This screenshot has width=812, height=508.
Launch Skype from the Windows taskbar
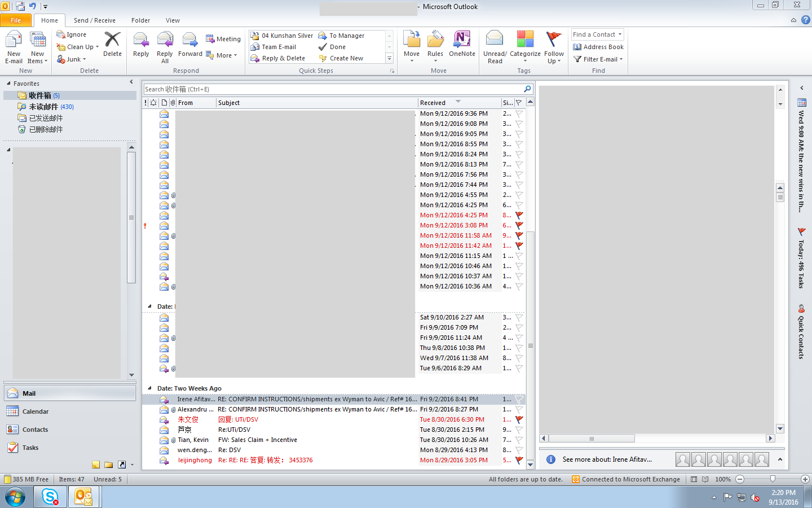click(x=50, y=497)
